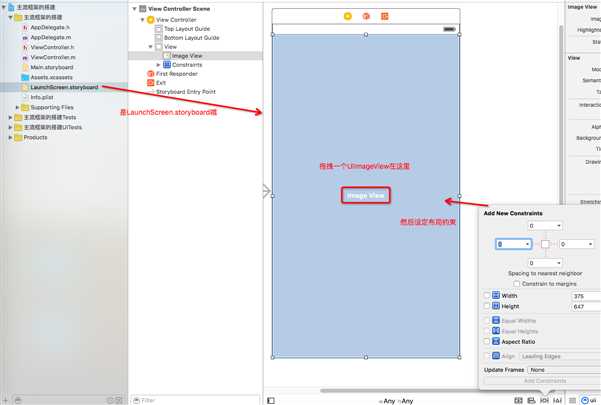Expand the Constraints item in outline
This screenshot has width=601, height=405.
point(158,65)
